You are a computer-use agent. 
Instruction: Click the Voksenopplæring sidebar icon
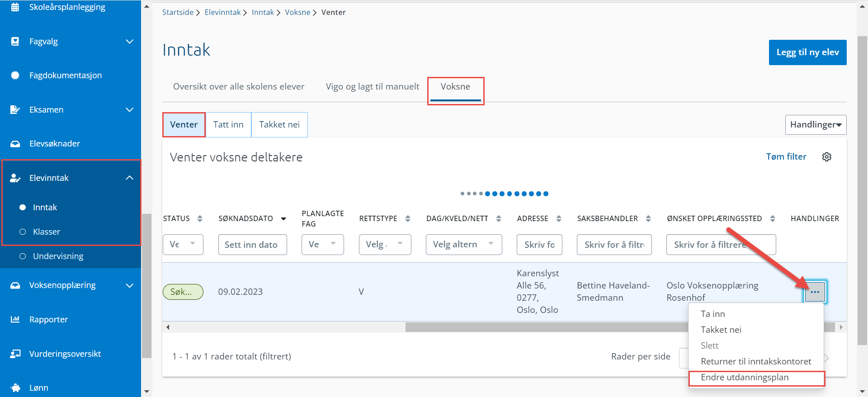(x=15, y=285)
